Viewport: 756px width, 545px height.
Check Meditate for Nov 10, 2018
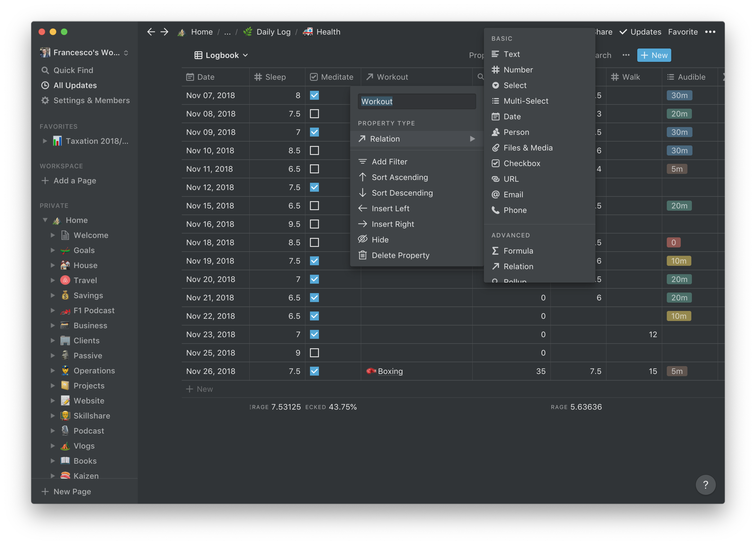314,150
